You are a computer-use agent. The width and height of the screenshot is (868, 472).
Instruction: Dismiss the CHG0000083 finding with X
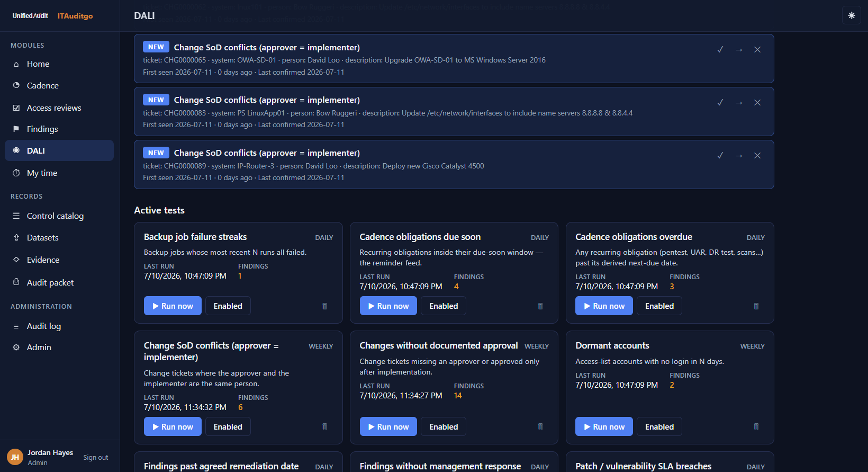tap(757, 103)
